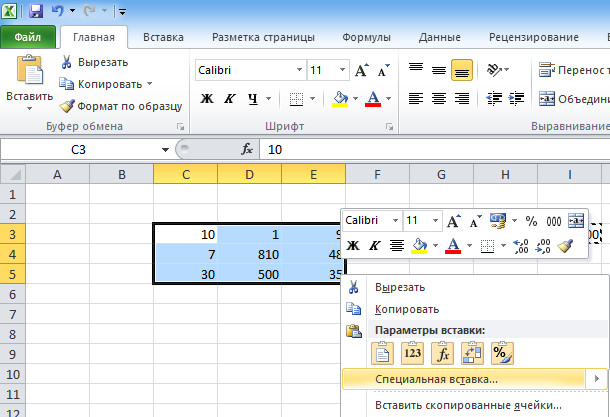Switch to the Данные tab
Screen dimensions: 610x417
(440, 37)
